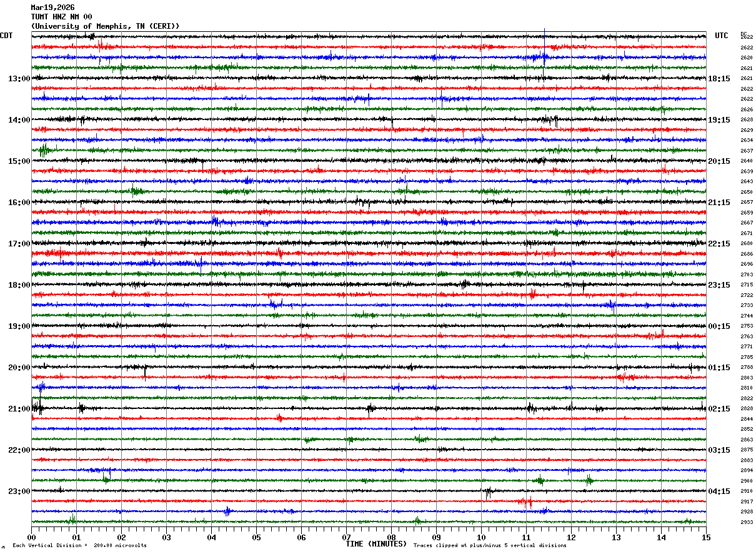Click the DC offset value 2810
Viewport: 756px width, 554px height.
(x=747, y=388)
